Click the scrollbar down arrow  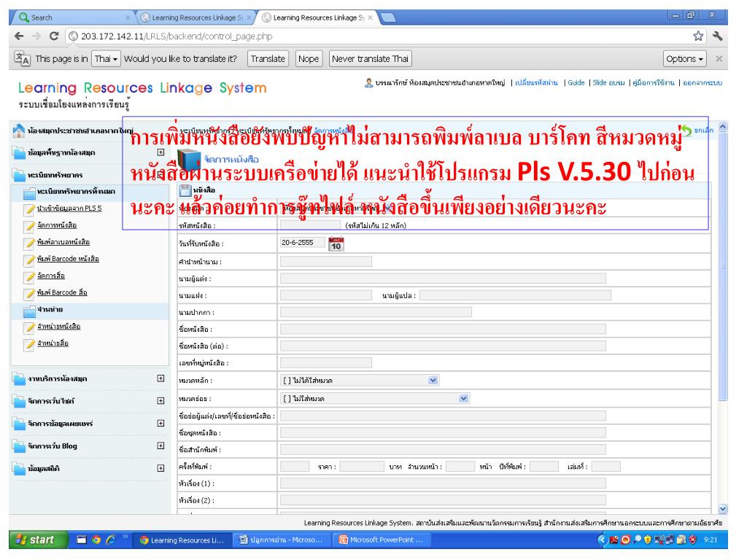(x=723, y=508)
